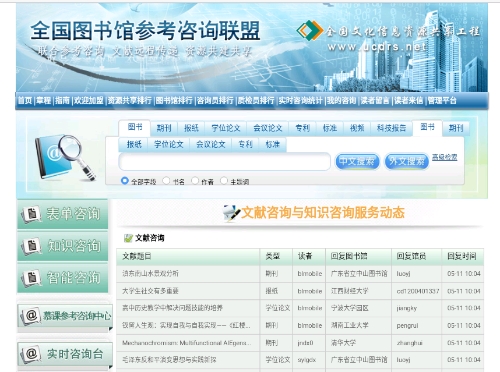Click the @ icon for 慕课参考咨询中心
This screenshot has width=500, height=372.
click(31, 315)
